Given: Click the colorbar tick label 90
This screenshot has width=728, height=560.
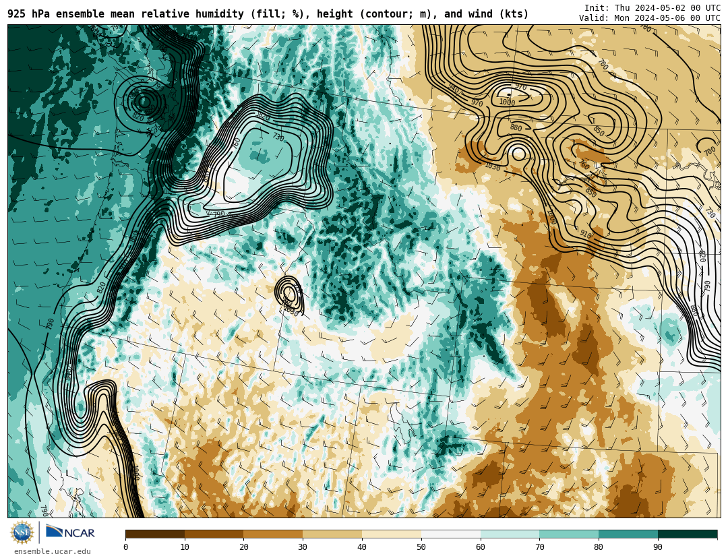Looking at the screenshot, I should pos(658,547).
